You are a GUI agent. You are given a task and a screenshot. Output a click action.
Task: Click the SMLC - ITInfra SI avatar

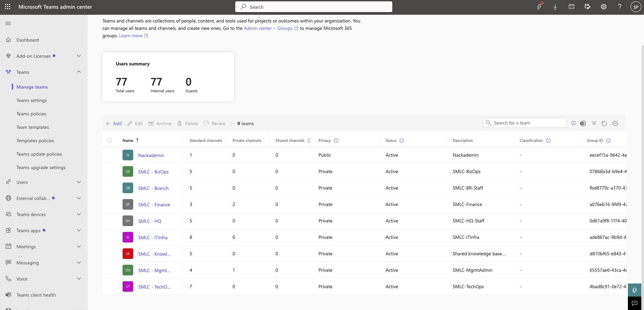pos(128,237)
